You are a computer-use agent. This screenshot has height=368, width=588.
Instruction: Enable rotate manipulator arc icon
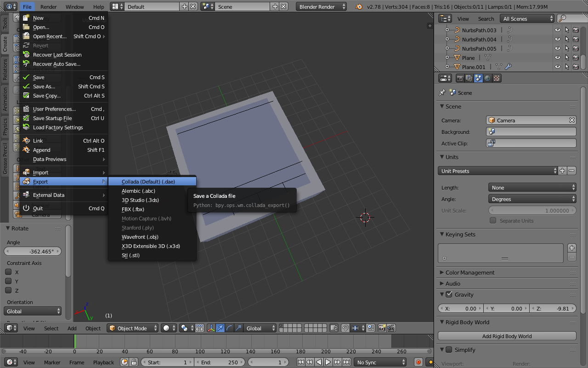click(x=229, y=328)
